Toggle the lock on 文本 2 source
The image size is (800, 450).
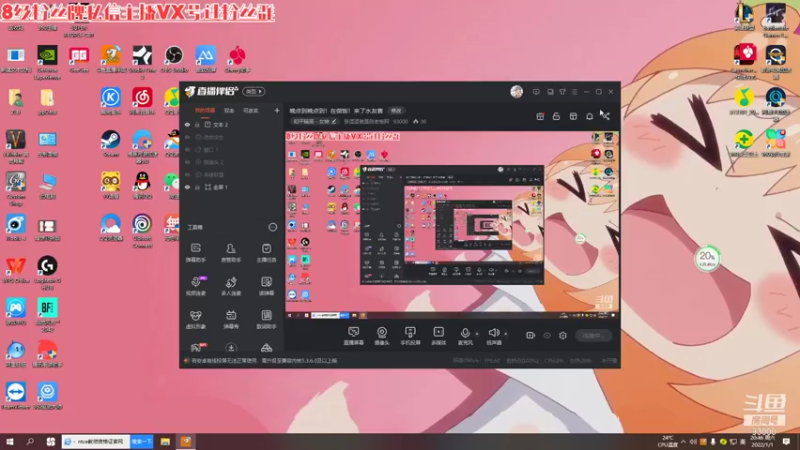point(197,124)
